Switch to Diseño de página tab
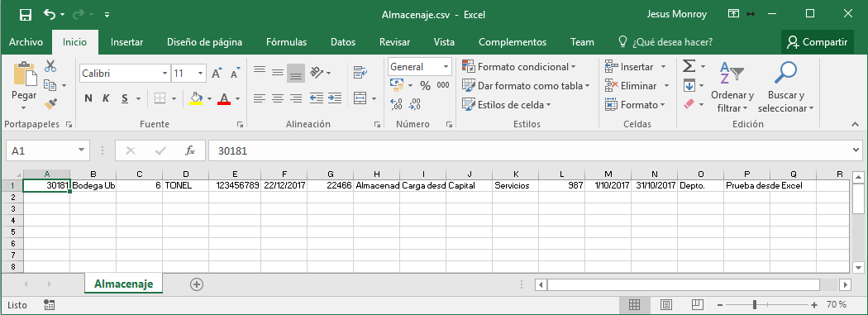The image size is (868, 315). click(204, 42)
